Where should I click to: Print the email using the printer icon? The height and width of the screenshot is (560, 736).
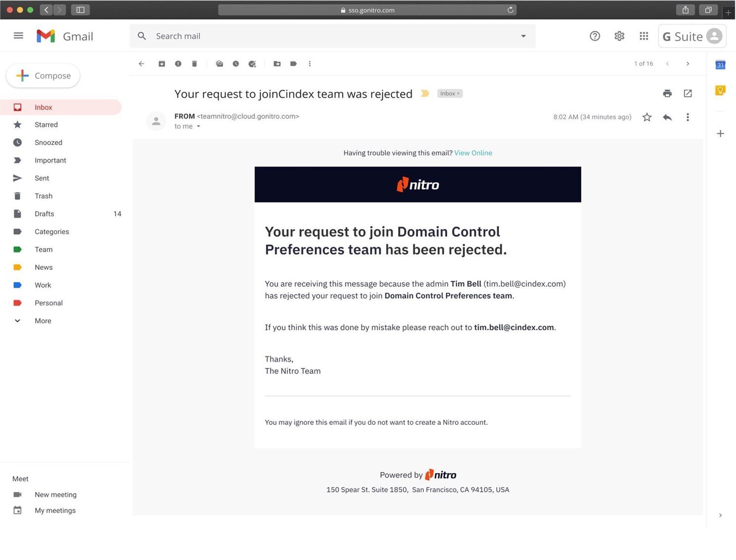667,93
